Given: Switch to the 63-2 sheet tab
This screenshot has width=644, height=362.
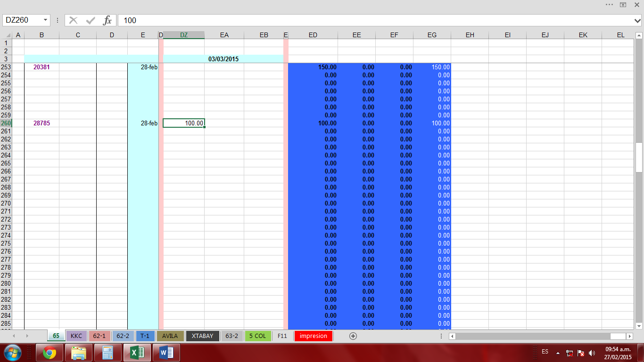Looking at the screenshot, I should click(x=232, y=336).
